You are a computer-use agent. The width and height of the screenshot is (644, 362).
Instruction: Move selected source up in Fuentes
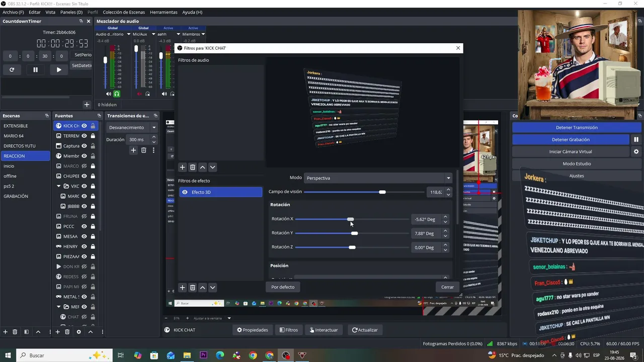(x=91, y=332)
